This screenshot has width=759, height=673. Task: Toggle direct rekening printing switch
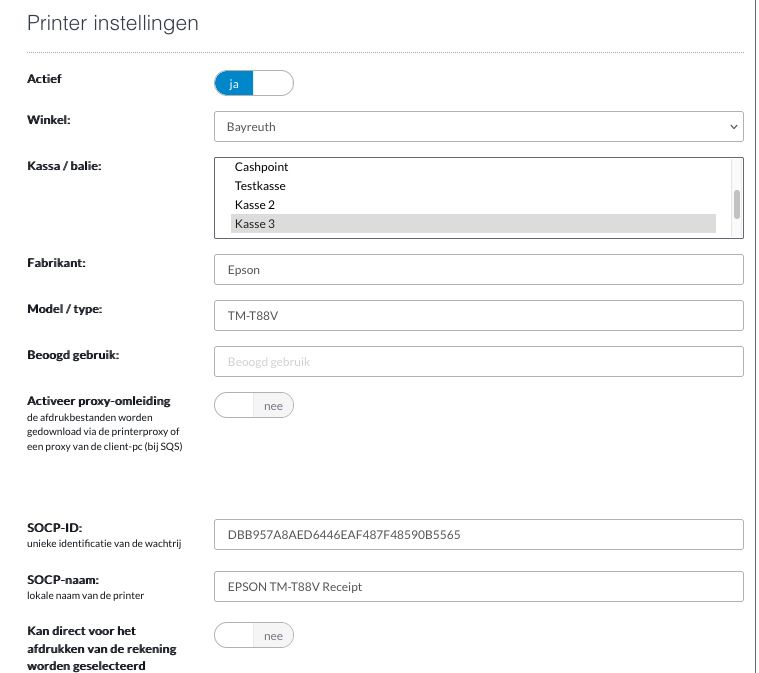coord(254,635)
